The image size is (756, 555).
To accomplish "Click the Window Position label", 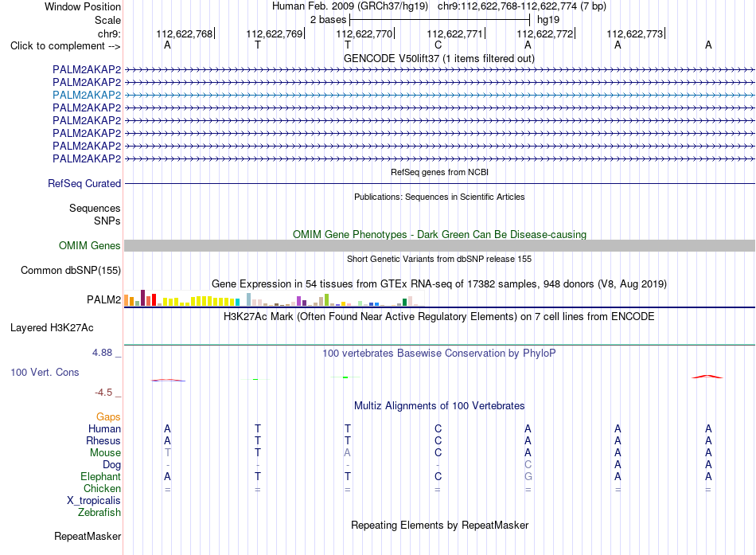I will tap(83, 6).
